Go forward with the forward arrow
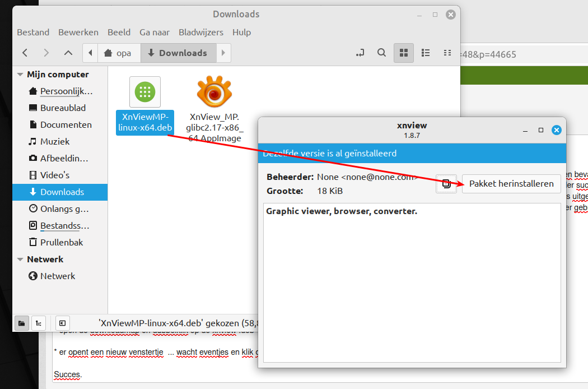 [46, 53]
